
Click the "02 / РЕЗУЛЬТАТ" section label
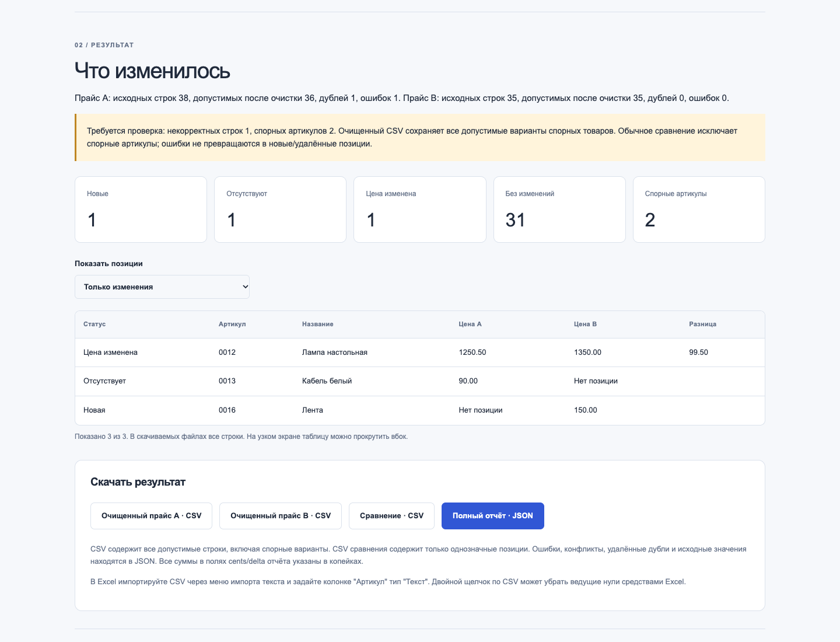[x=104, y=45]
